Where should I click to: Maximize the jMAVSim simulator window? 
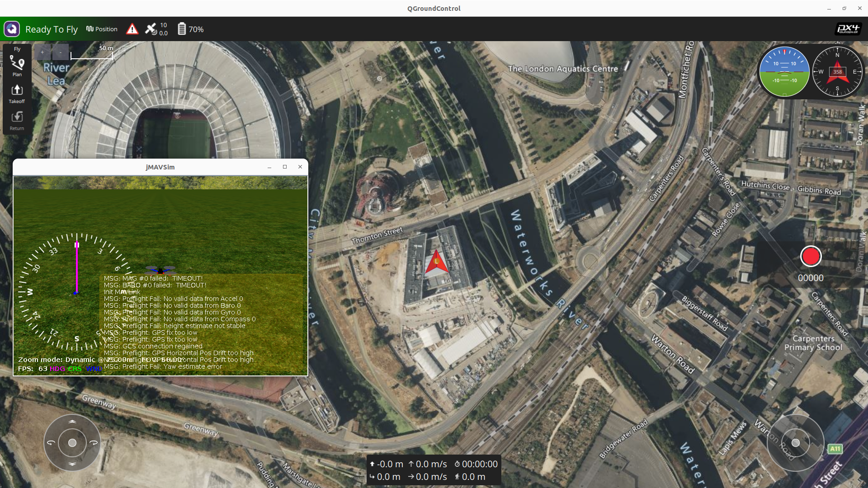(x=285, y=167)
